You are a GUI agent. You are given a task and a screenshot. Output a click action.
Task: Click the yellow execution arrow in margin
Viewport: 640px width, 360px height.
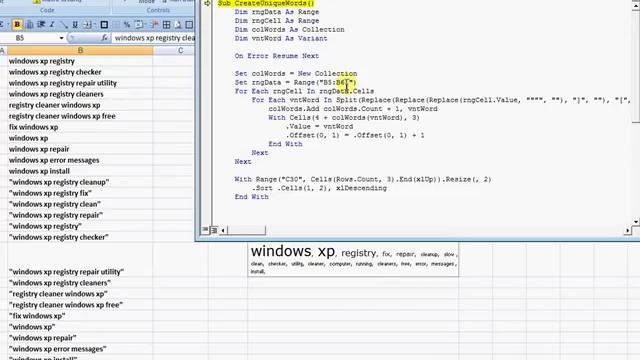[x=207, y=3]
